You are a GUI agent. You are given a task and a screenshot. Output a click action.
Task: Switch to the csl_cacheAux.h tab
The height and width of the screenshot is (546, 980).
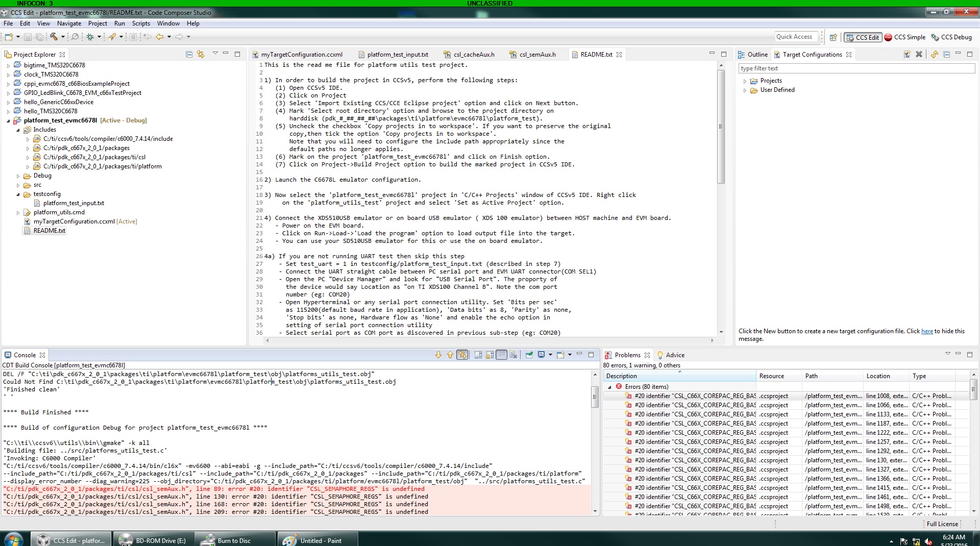click(x=474, y=54)
